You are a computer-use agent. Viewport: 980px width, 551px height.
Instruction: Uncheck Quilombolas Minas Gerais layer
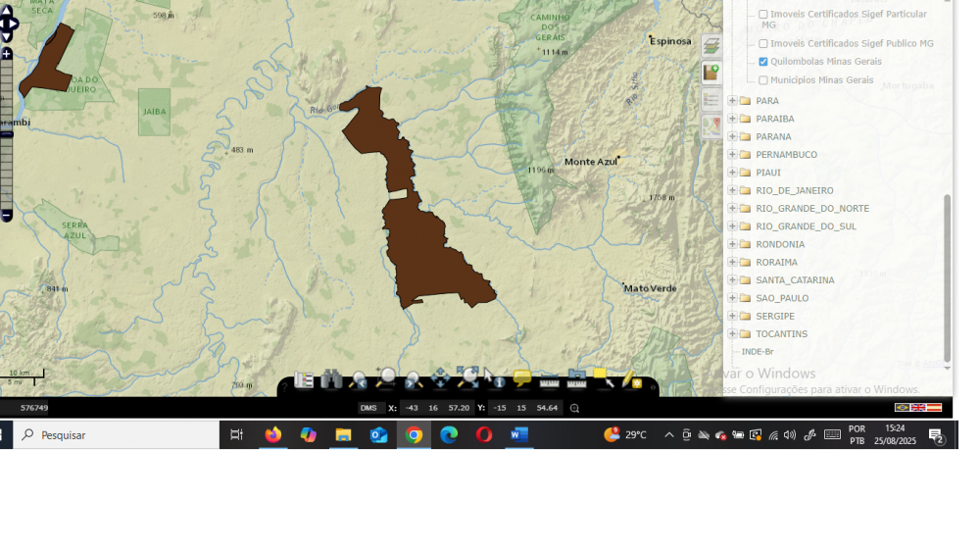[x=763, y=62]
